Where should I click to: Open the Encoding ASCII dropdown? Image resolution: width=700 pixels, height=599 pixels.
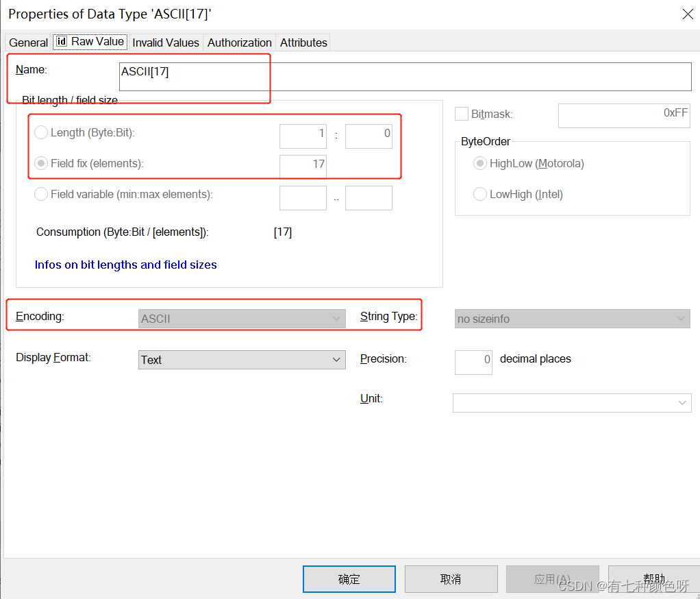pos(242,319)
